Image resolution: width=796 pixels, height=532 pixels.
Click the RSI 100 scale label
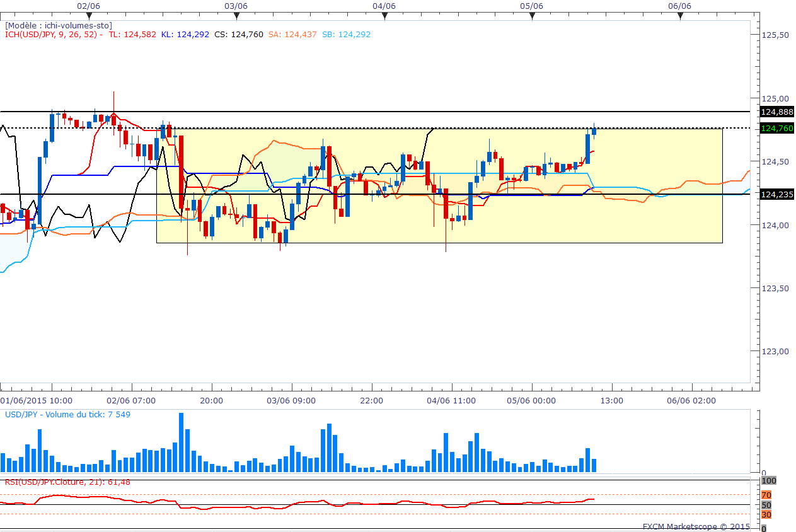coord(769,481)
